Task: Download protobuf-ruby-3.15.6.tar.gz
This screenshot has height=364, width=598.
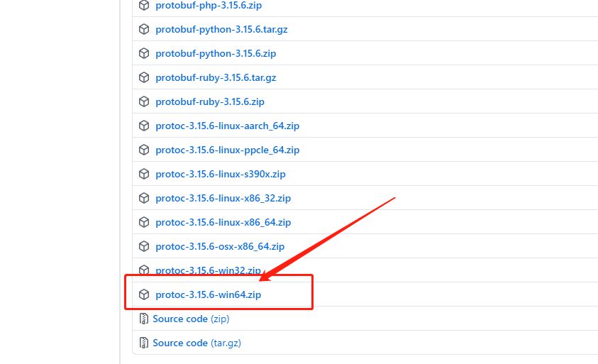Action: coord(216,78)
